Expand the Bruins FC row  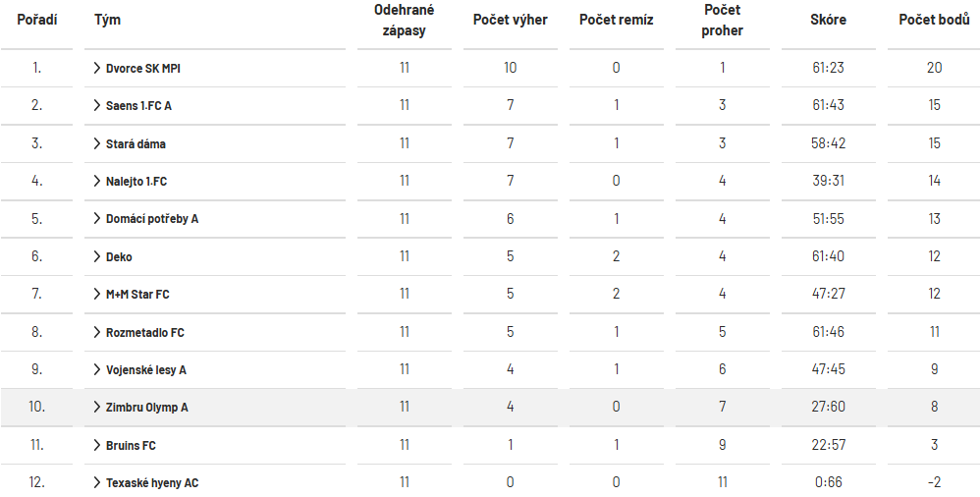[x=97, y=445]
